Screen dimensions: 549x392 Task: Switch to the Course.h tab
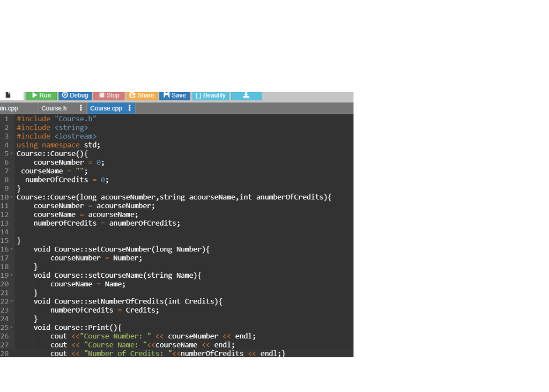pos(54,108)
